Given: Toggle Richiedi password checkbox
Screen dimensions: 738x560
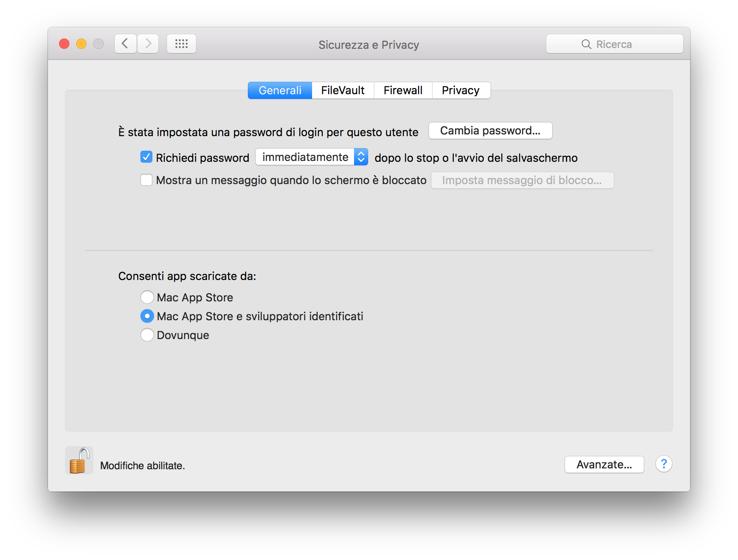Looking at the screenshot, I should (x=146, y=157).
